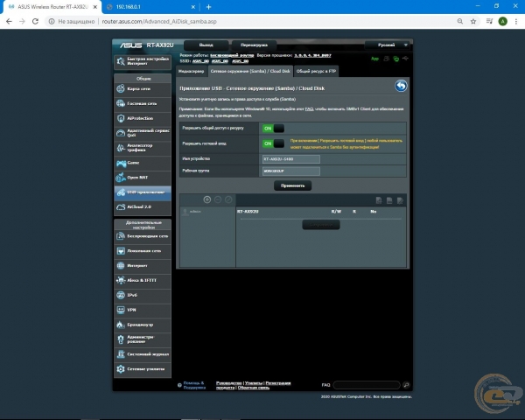Image resolution: width=525 pixels, height=420 pixels.
Task: Open the Network Map (Карта сети) sidebar item
Action: pyautogui.click(x=143, y=89)
